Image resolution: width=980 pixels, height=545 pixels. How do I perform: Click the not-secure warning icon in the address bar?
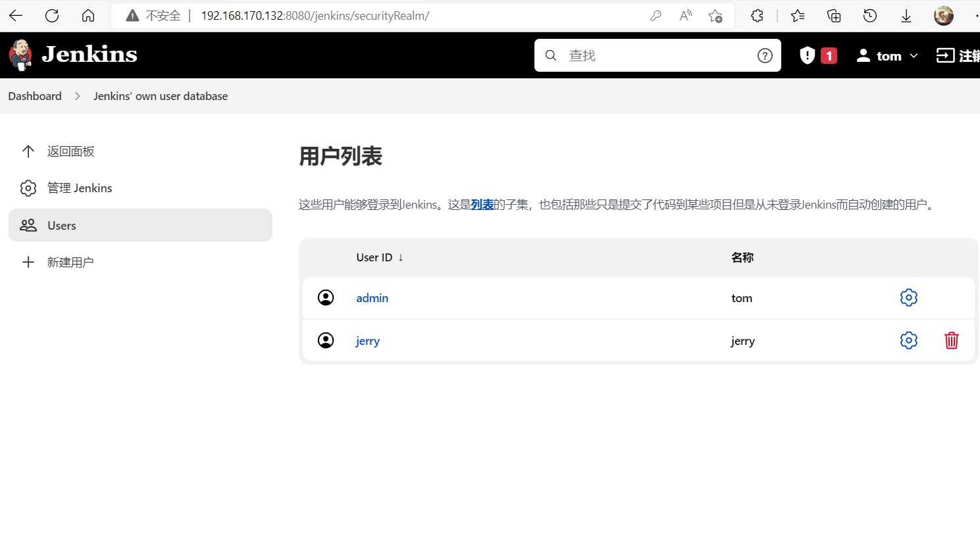point(132,16)
